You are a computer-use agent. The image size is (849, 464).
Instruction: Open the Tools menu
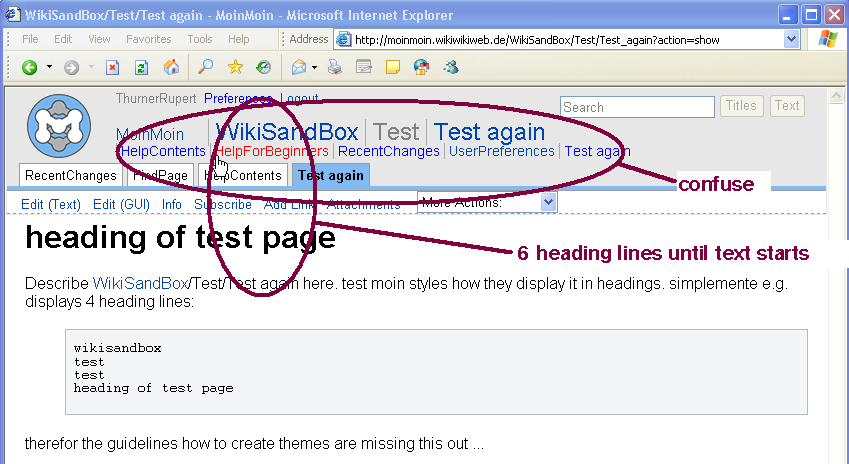[x=200, y=39]
